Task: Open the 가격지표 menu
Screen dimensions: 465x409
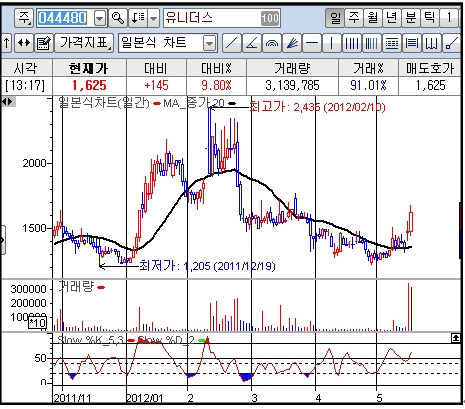Action: click(x=84, y=43)
